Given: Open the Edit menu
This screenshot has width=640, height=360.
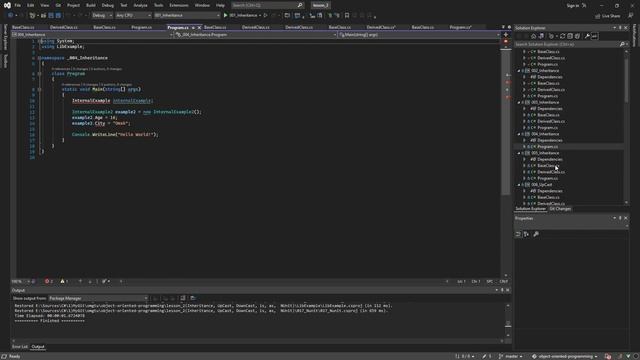Looking at the screenshot, I should click(31, 5).
